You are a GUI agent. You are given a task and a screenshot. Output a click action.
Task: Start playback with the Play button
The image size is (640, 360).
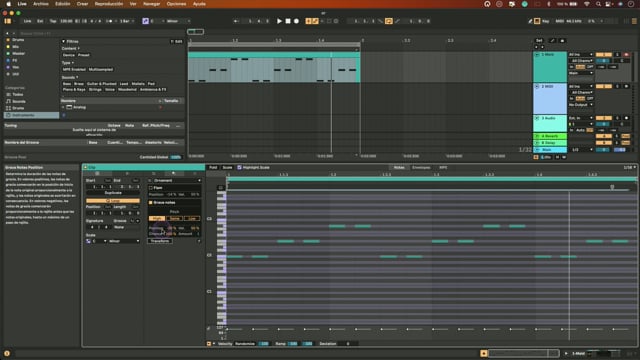(279, 21)
